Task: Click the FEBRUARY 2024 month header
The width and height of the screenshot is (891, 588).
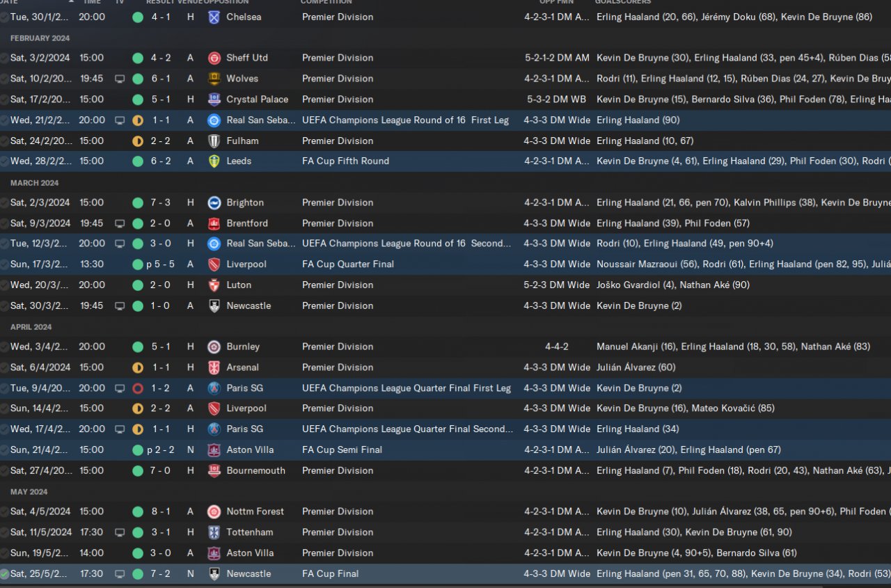Action: (x=40, y=38)
